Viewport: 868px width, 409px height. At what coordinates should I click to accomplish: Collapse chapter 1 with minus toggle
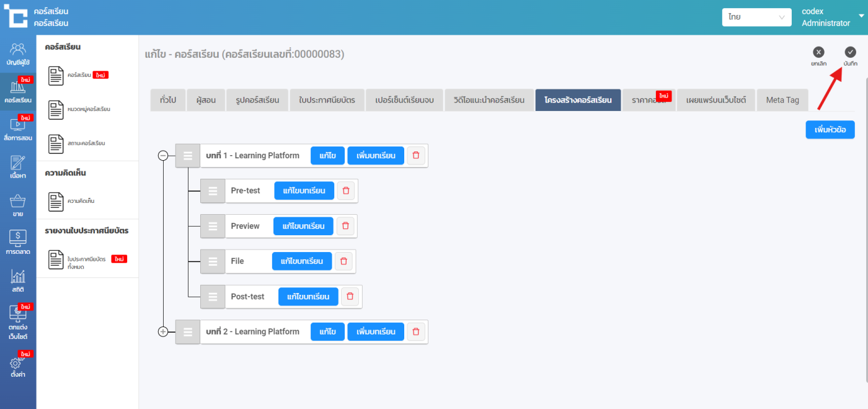[x=163, y=156]
